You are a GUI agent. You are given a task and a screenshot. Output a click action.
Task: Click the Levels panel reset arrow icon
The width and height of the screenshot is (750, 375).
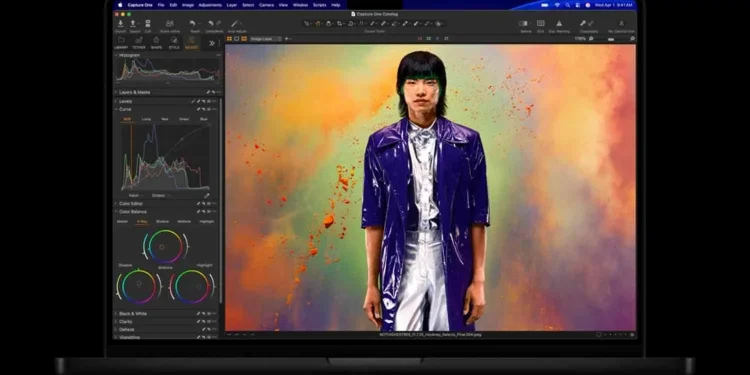(204, 101)
